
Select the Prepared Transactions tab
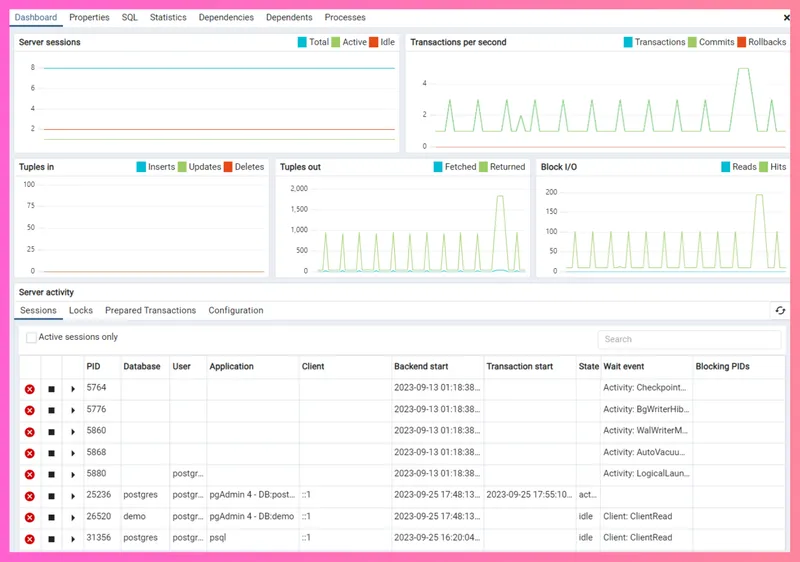click(151, 310)
